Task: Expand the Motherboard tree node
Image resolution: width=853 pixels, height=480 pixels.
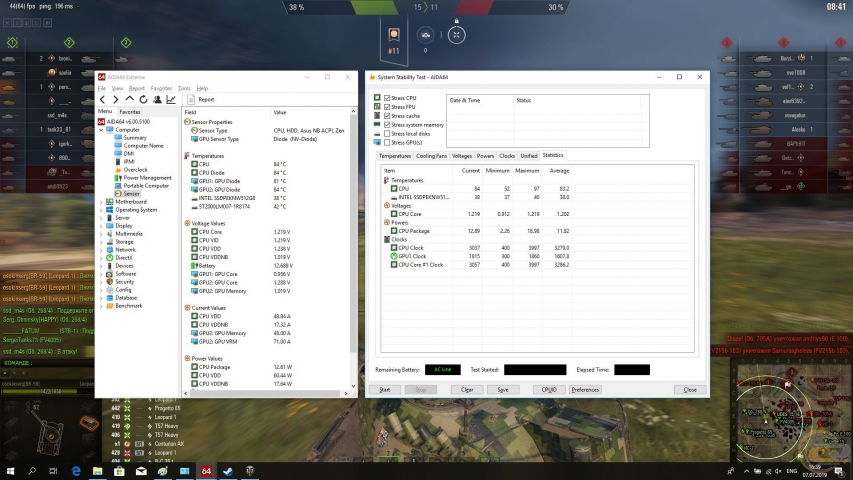Action: point(101,202)
